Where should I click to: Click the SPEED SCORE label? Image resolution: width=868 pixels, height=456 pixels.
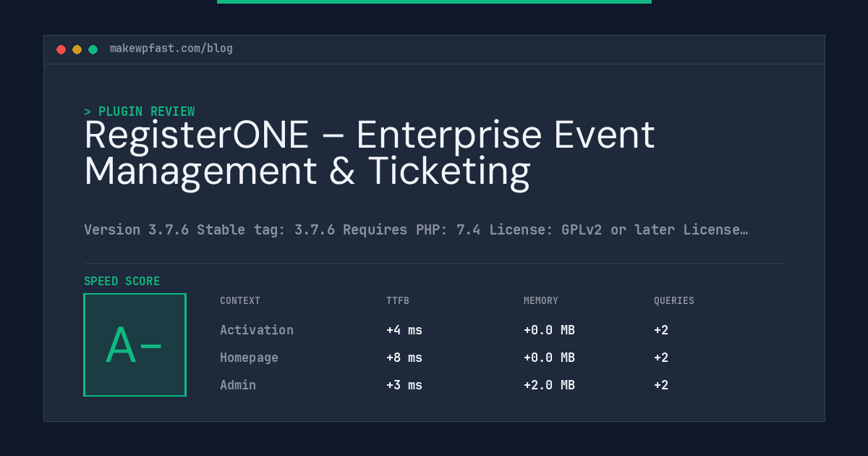click(x=122, y=282)
